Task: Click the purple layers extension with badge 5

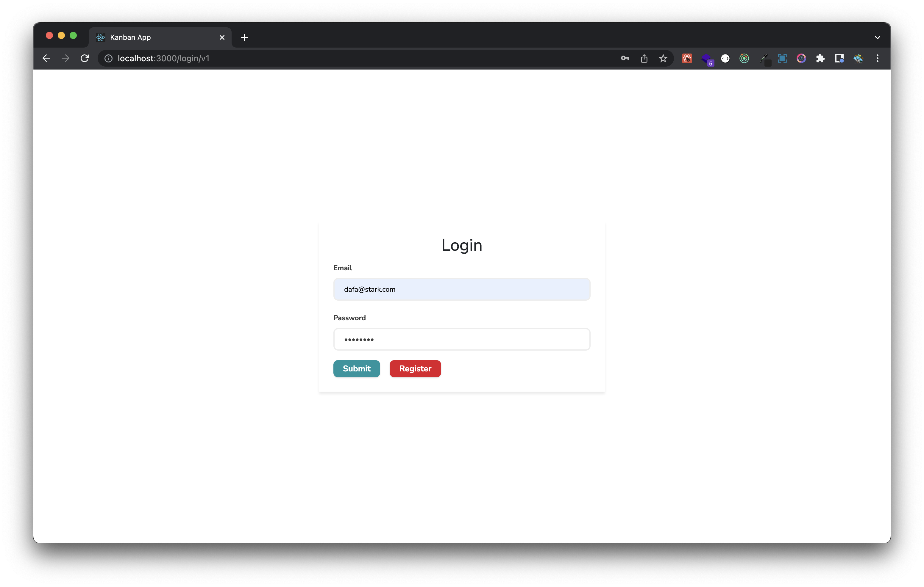Action: (706, 58)
